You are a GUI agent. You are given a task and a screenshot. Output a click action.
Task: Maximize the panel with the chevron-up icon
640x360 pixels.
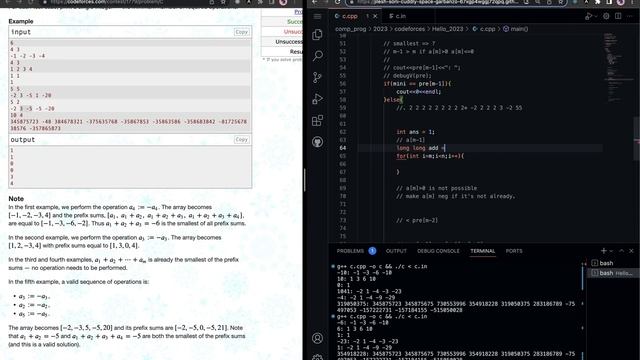[x=622, y=251]
